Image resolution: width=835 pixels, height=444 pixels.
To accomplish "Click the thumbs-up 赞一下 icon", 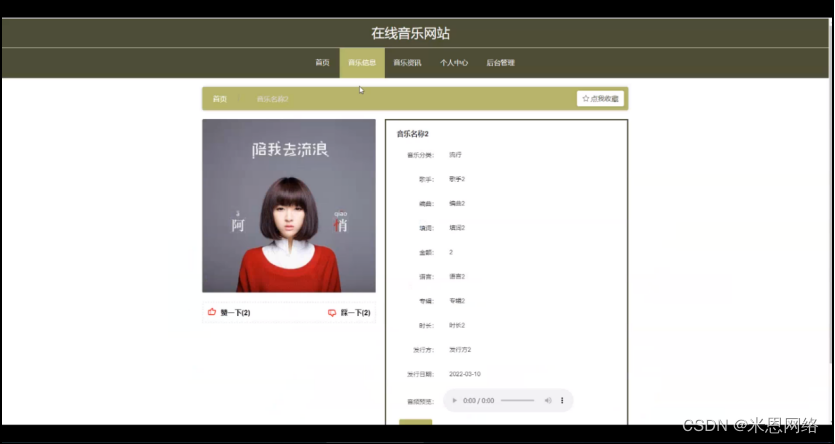I will coord(212,312).
